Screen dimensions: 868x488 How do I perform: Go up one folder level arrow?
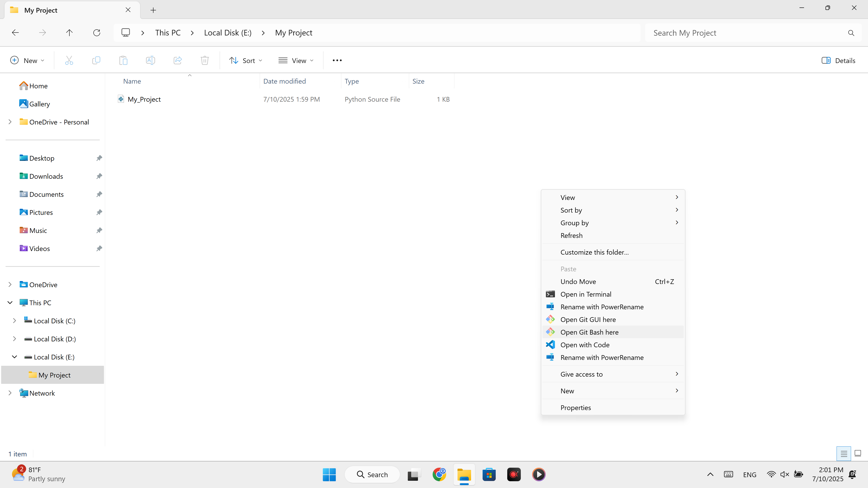69,33
